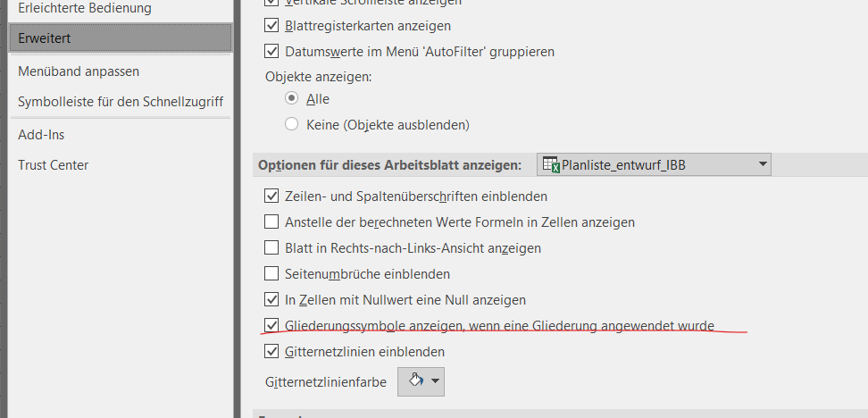Choose 'Keine (Objekte ausblenden)' radio option

(x=291, y=124)
